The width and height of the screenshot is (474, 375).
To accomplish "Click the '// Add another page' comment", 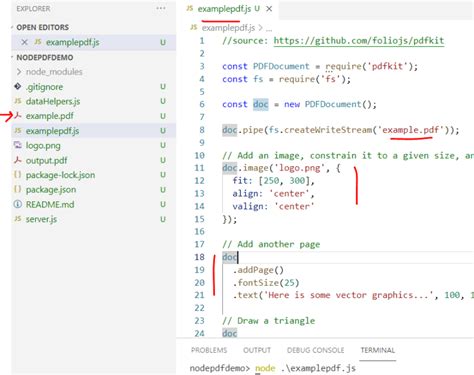I will click(271, 244).
